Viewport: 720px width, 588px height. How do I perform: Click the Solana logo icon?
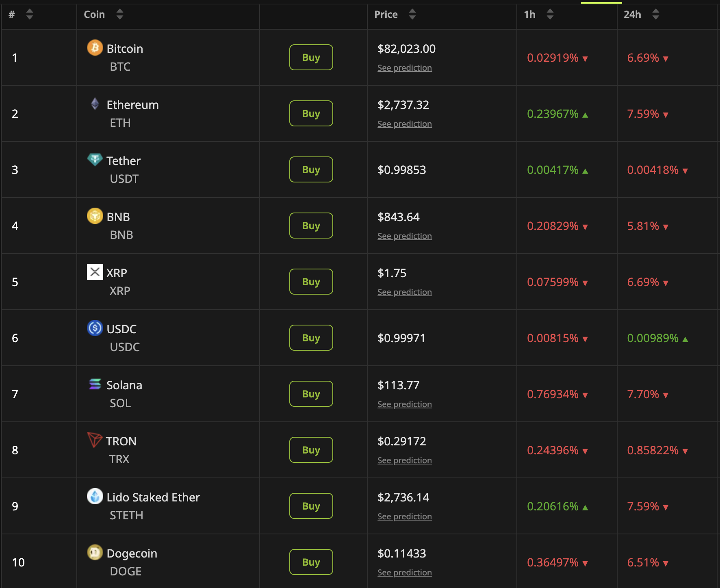click(95, 384)
